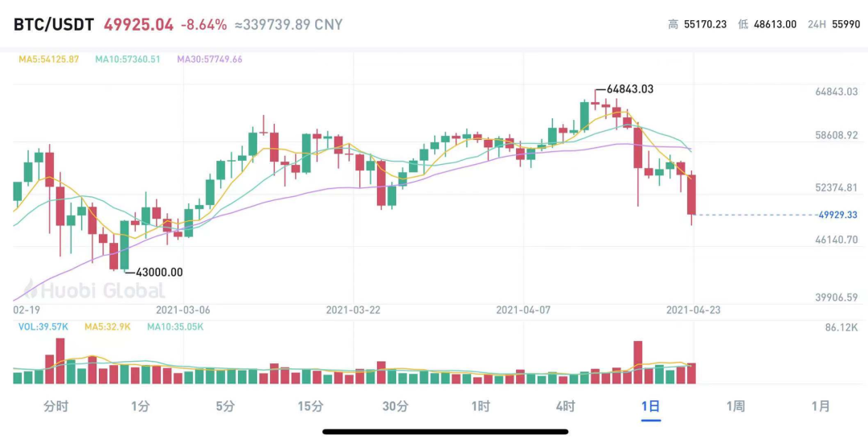This screenshot has height=443, width=868.
Task: Switch to the 分时 timeframe tab
Action: 56,407
